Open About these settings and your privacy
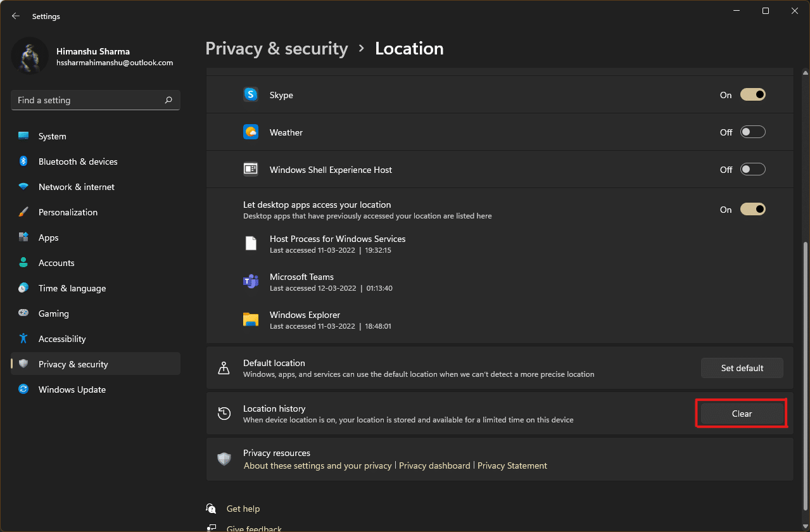This screenshot has width=810, height=532. pyautogui.click(x=318, y=465)
